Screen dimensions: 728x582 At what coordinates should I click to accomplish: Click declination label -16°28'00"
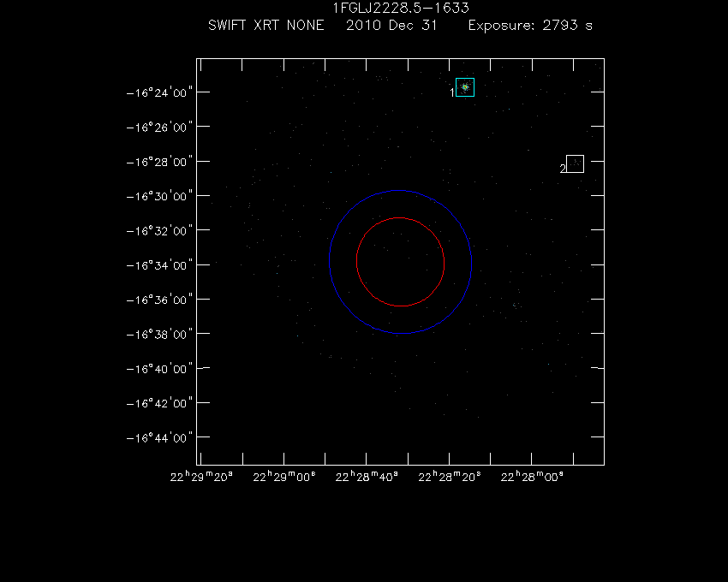(159, 162)
